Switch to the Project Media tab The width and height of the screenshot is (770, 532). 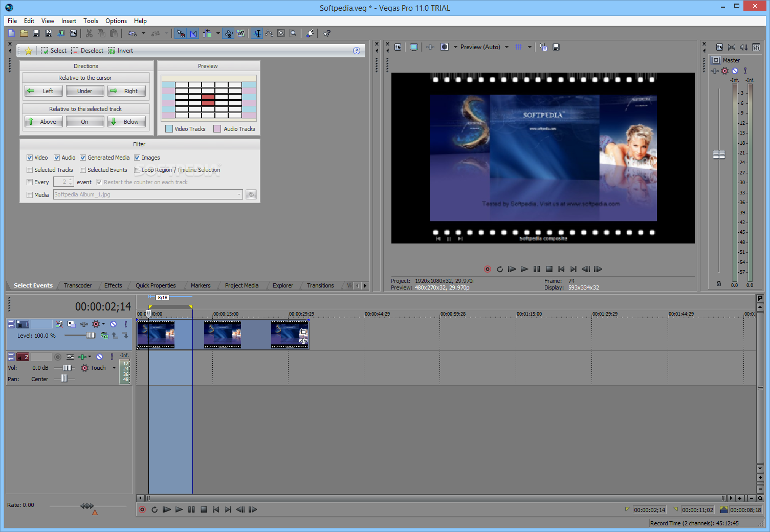tap(241, 285)
